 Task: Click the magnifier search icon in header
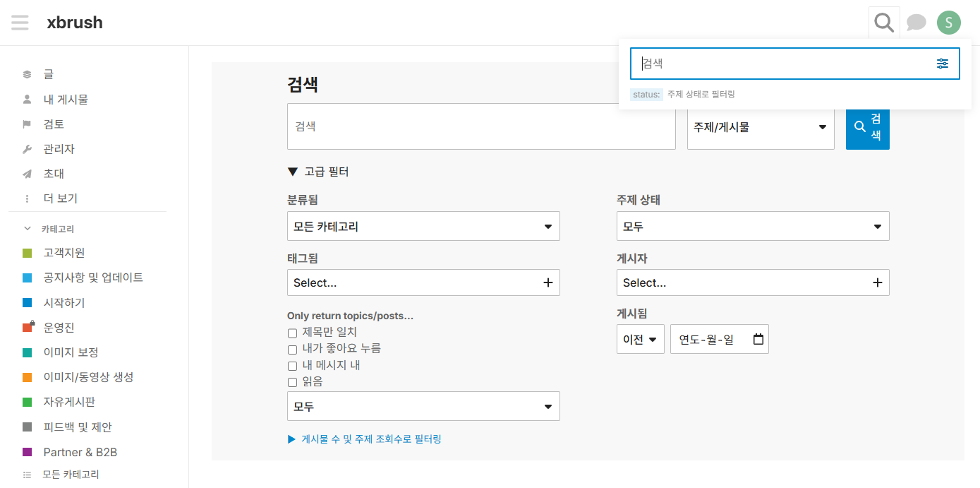pos(883,22)
